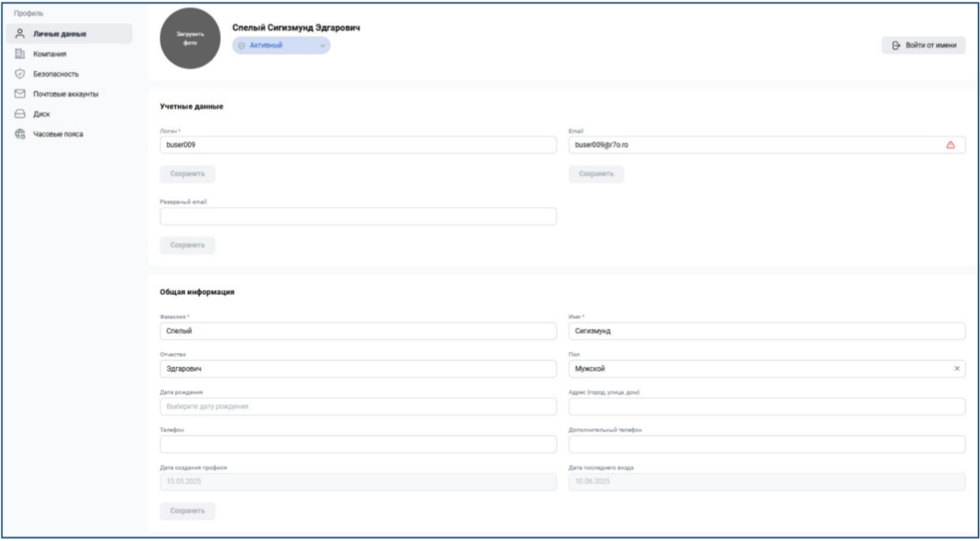The width and height of the screenshot is (980, 541).
Task: Switch to Почтовые аккаунты
Action: tap(69, 94)
